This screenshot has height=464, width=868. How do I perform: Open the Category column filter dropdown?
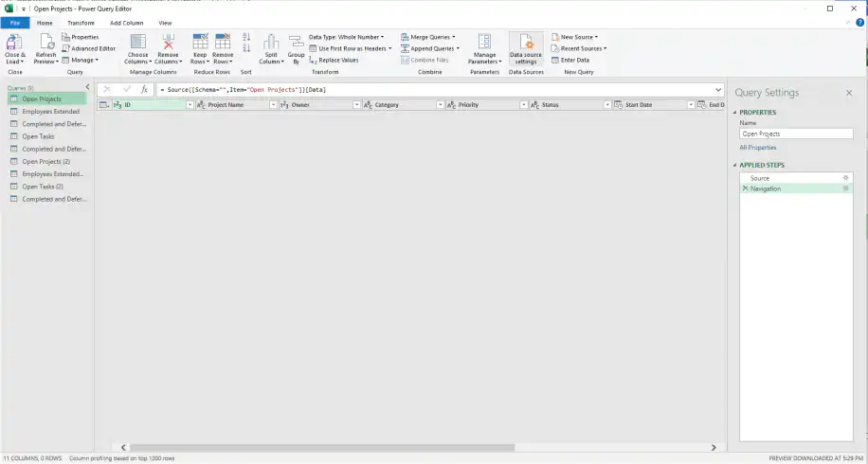point(440,104)
